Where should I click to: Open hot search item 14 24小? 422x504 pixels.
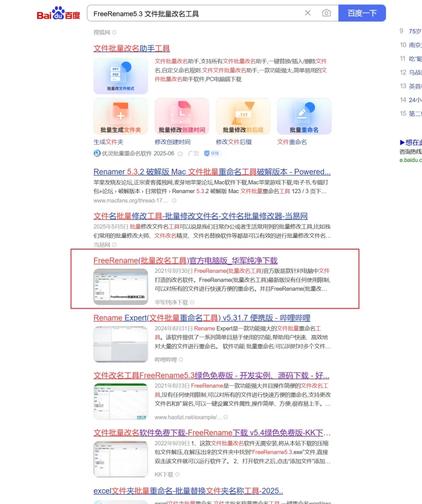pyautogui.click(x=411, y=100)
